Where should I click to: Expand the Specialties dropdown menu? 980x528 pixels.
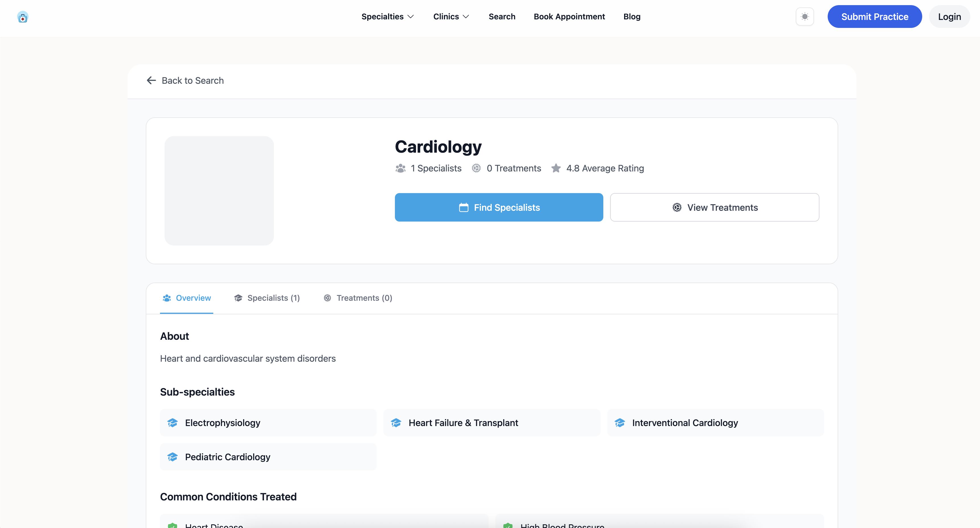(387, 17)
